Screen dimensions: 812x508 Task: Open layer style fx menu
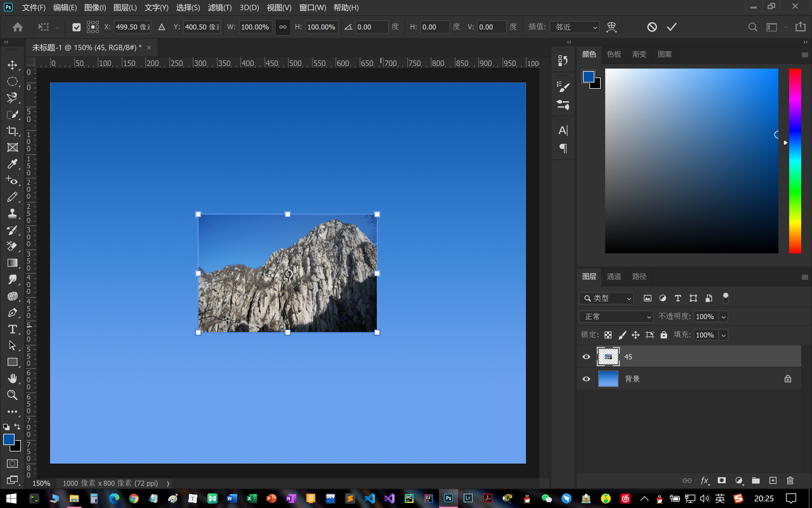tap(705, 480)
